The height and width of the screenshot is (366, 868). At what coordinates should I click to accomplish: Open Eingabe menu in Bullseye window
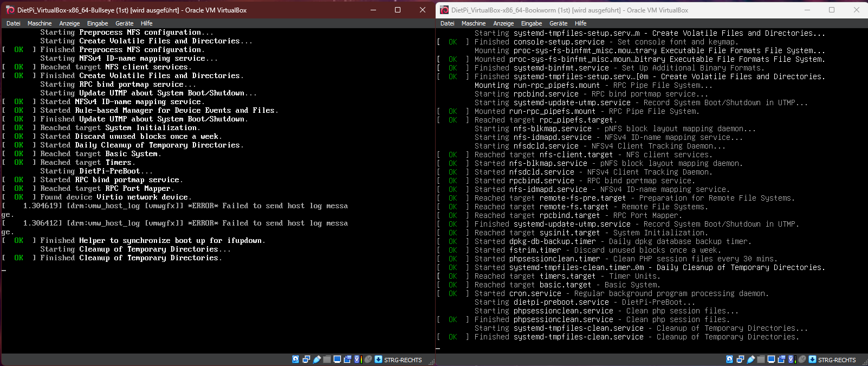(98, 23)
